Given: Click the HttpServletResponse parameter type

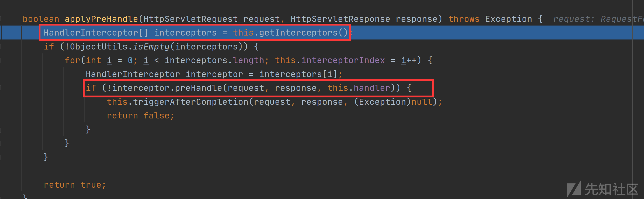Looking at the screenshot, I should click(x=340, y=19).
